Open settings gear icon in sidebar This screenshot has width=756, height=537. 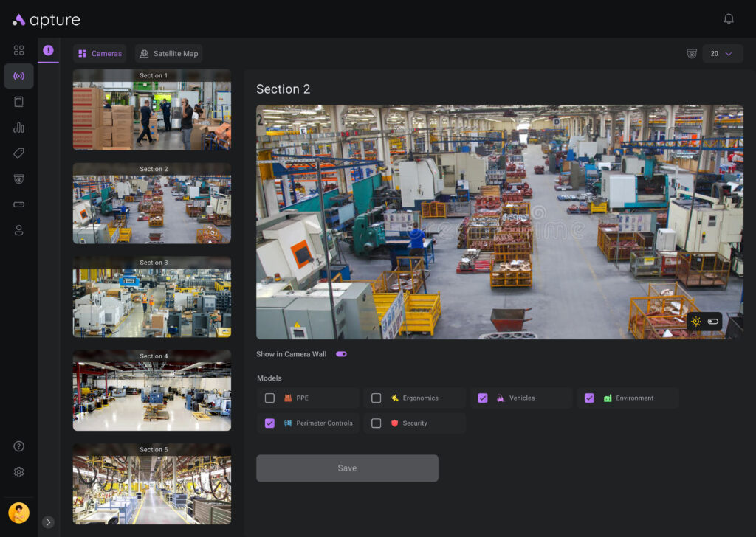click(18, 472)
